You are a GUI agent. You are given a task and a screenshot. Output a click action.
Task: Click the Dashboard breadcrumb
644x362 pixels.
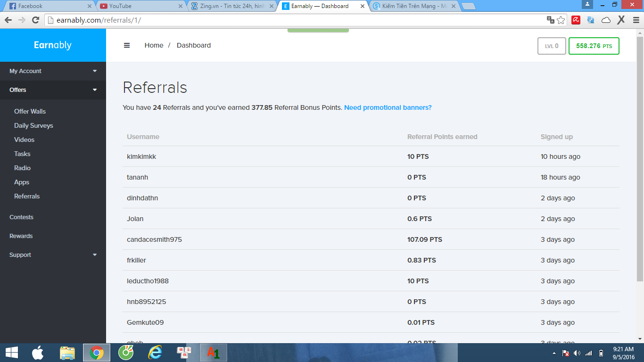click(194, 45)
